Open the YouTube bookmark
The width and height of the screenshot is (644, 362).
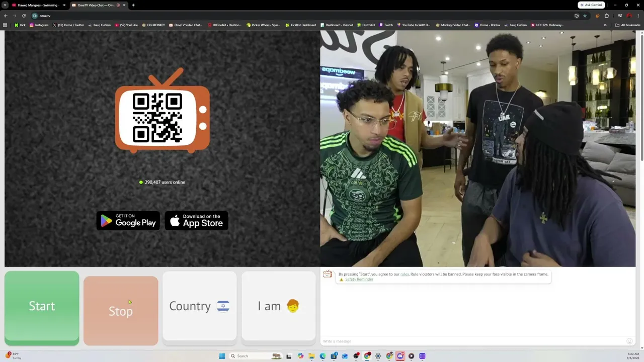[126, 25]
